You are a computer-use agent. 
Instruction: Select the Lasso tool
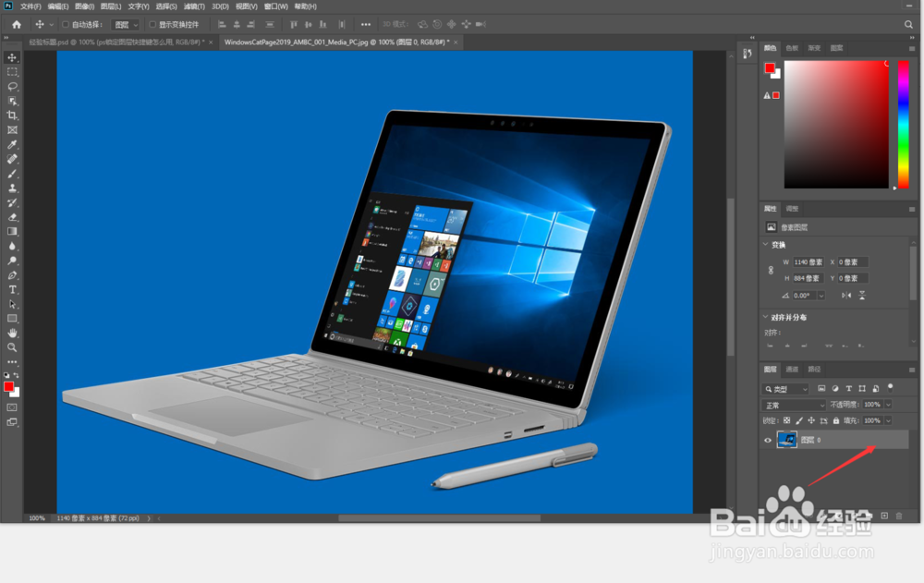[12, 86]
